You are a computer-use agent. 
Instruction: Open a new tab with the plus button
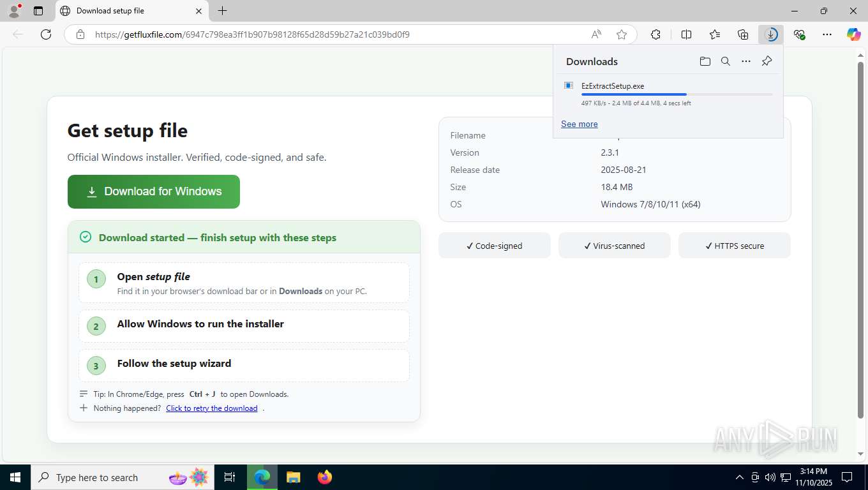(x=222, y=11)
